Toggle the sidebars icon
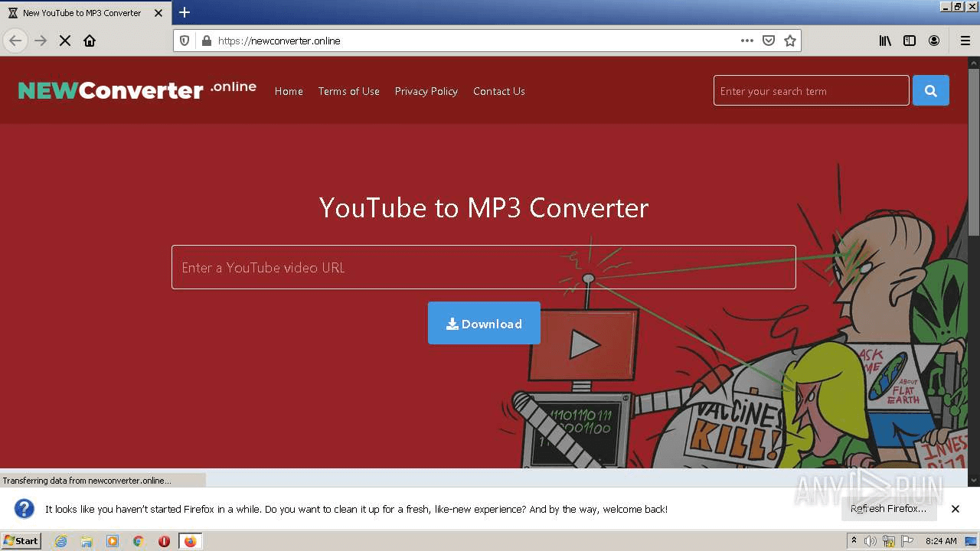This screenshot has height=551, width=980. [x=910, y=41]
